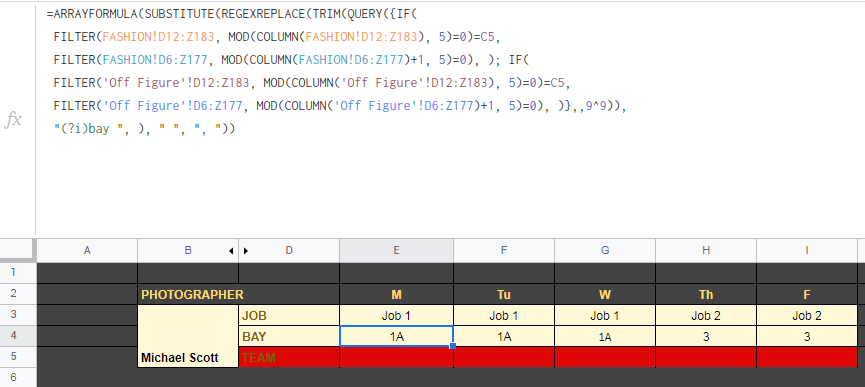The image size is (865, 387).
Task: Click Job 1 cell under Tu
Action: (504, 315)
